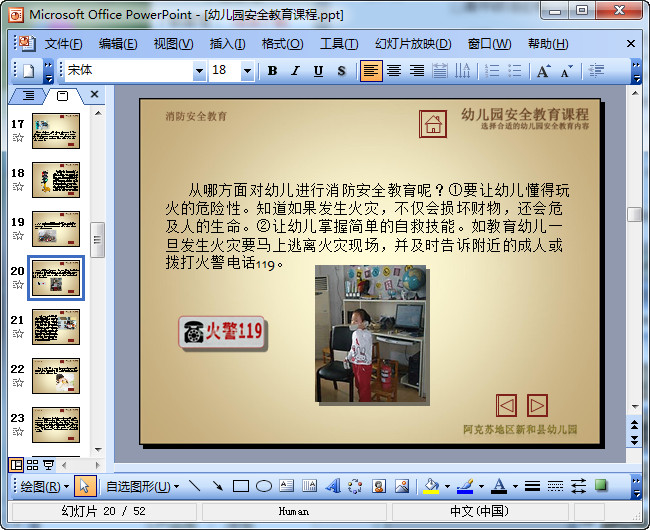
Task: Activate the Select Objects arrow tool
Action: point(85,486)
